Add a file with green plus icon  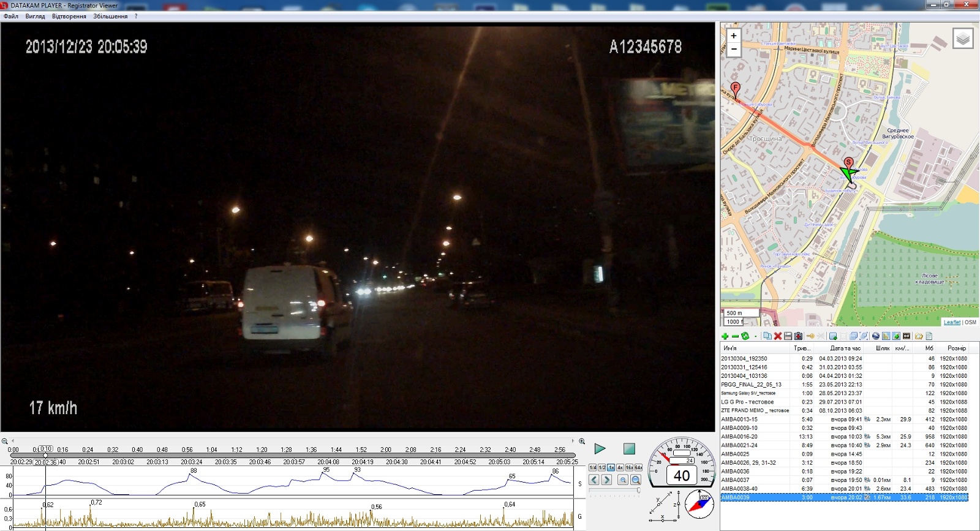pos(725,336)
